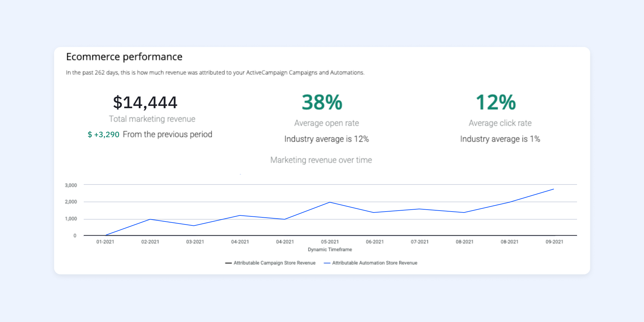Click the 05-2021 peak data point
Image resolution: width=644 pixels, height=322 pixels.
tap(330, 202)
